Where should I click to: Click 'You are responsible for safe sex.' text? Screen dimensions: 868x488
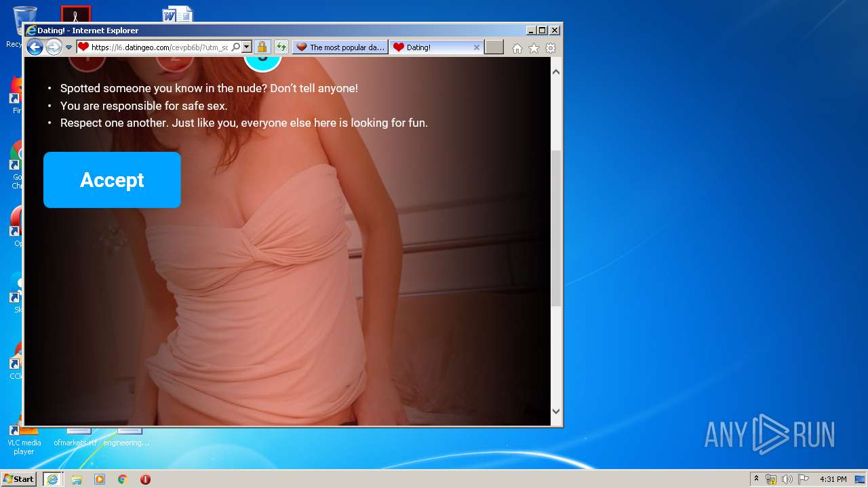[x=144, y=106]
